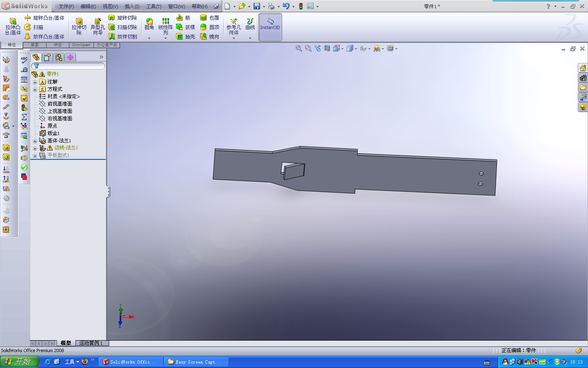Screen dimensions: 588x368
Task: Expand the 方程式 equations folder
Action: point(35,89)
